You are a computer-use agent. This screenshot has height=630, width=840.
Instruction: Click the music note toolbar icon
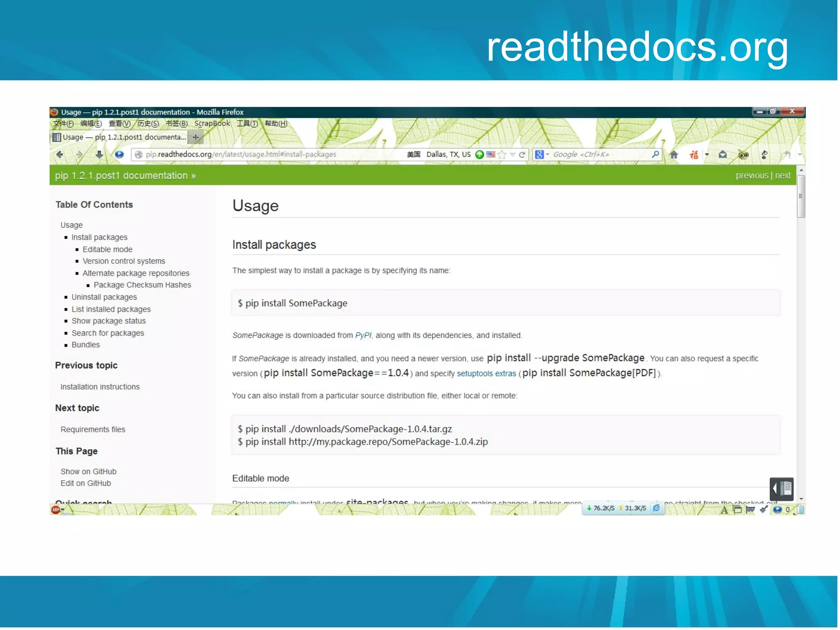(764, 155)
